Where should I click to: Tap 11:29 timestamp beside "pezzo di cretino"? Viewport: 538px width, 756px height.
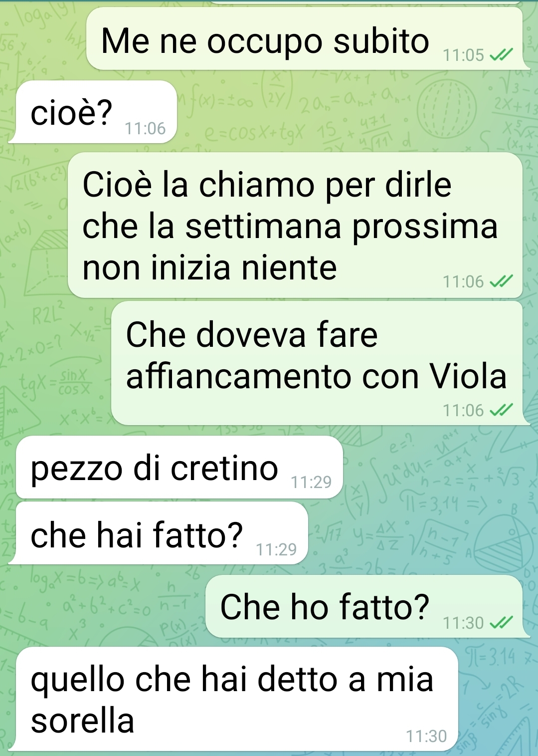pyautogui.click(x=311, y=482)
